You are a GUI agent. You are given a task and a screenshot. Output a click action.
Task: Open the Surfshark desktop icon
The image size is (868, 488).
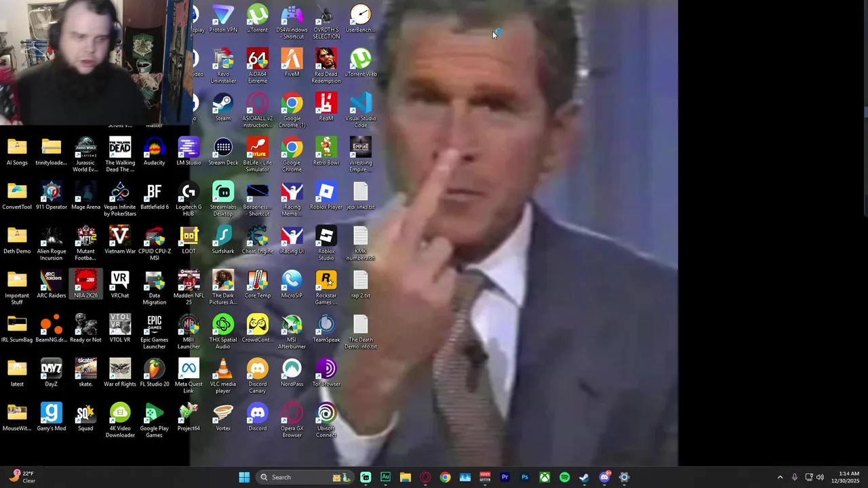click(x=223, y=240)
